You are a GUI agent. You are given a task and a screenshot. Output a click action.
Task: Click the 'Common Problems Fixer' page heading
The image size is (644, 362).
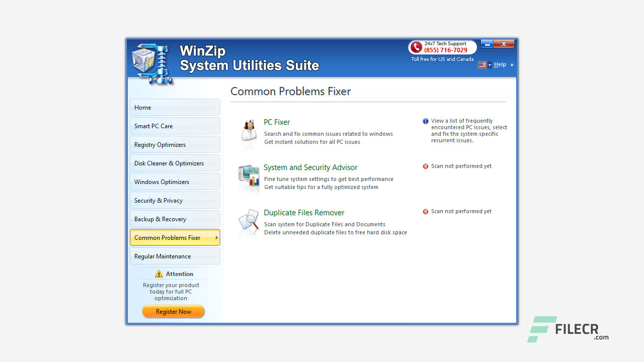291,92
